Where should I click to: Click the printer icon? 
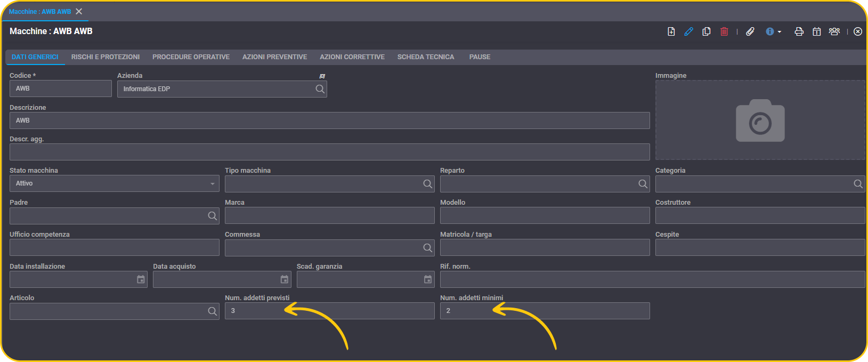[x=799, y=31]
